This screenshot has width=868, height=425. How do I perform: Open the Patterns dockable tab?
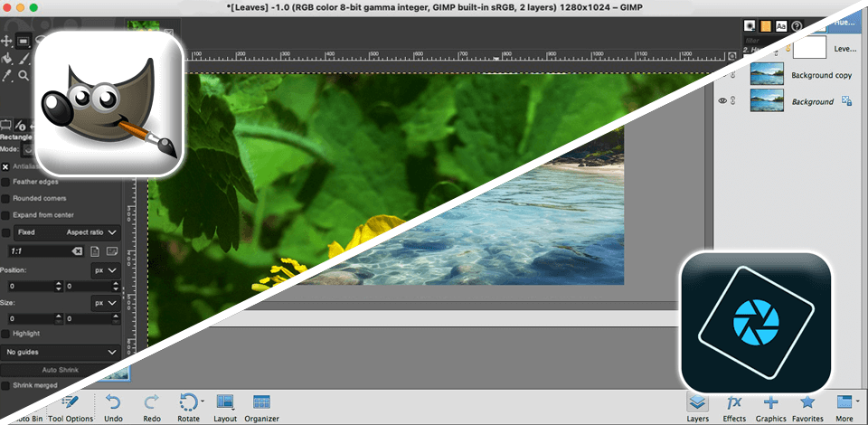766,25
